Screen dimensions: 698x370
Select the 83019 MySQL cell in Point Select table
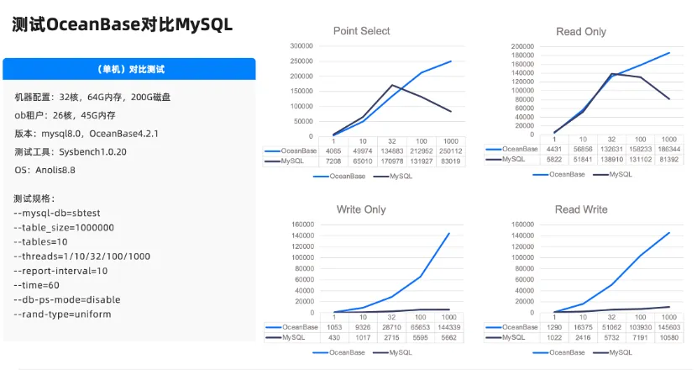point(450,161)
